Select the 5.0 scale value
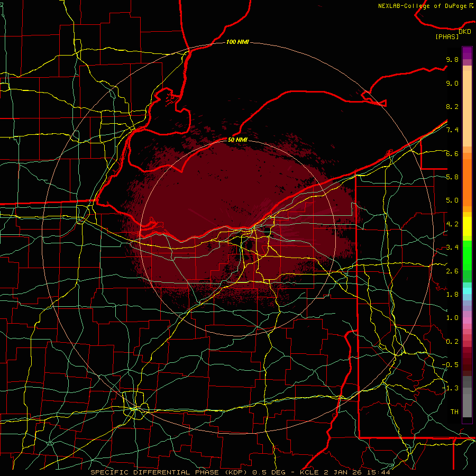Image resolution: width=476 pixels, height=476 pixels. click(x=452, y=200)
